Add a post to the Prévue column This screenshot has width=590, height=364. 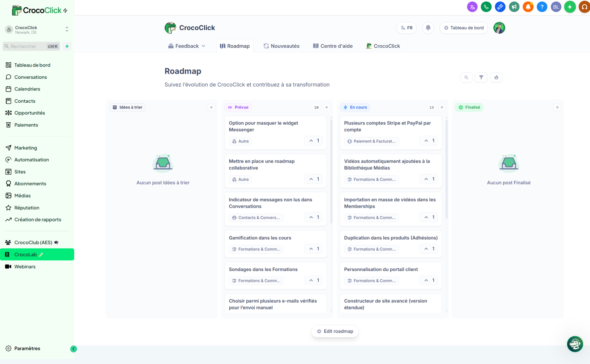tap(327, 107)
